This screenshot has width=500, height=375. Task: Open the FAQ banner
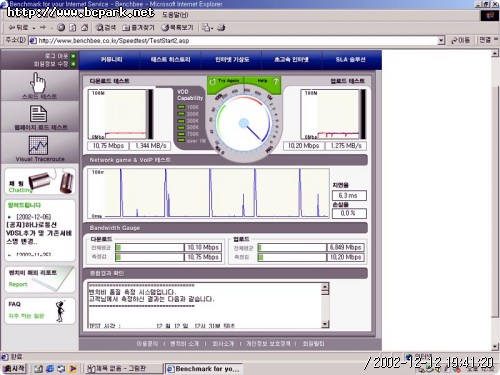[40, 310]
